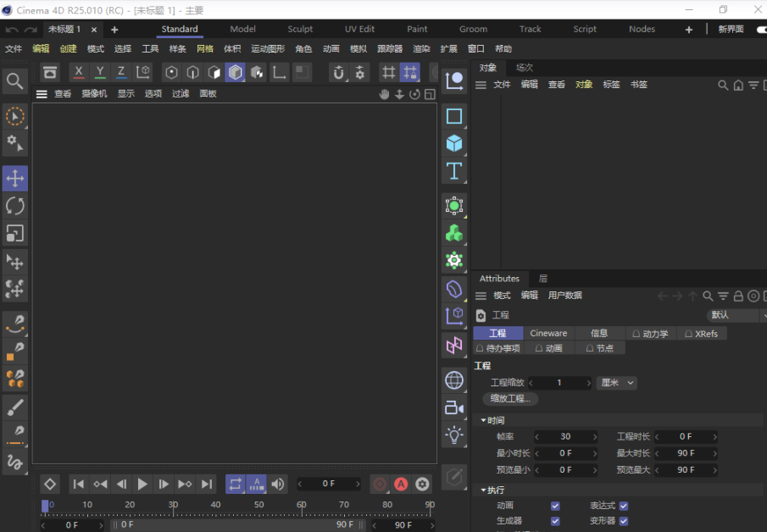Image resolution: width=767 pixels, height=532 pixels.
Task: Select the Scale tool
Action: click(14, 233)
